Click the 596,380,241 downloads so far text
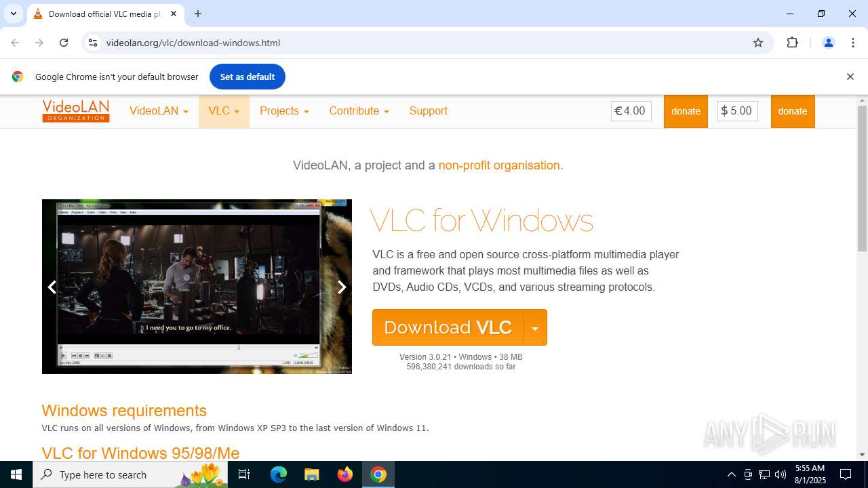 [x=461, y=367]
